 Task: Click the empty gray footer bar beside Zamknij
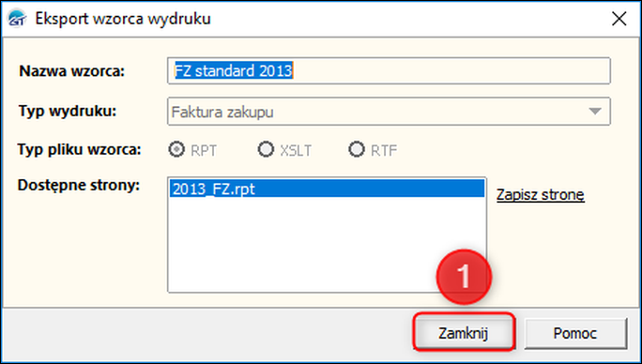point(205,332)
